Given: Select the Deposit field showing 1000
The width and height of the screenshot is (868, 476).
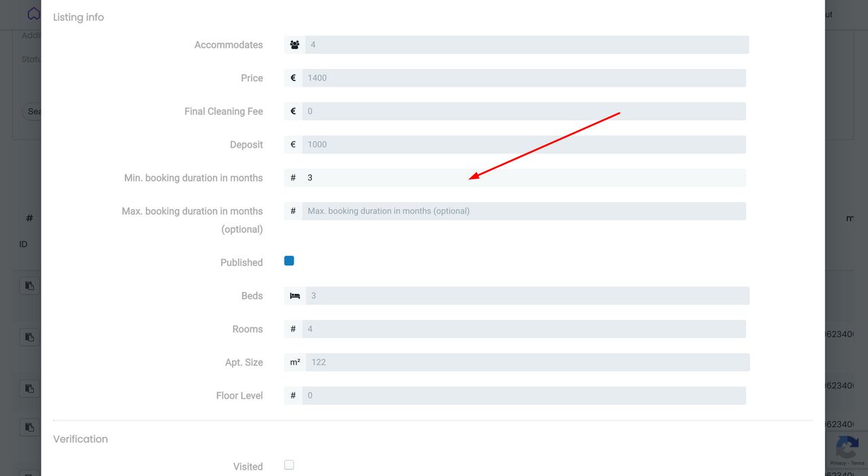Looking at the screenshot, I should point(524,144).
